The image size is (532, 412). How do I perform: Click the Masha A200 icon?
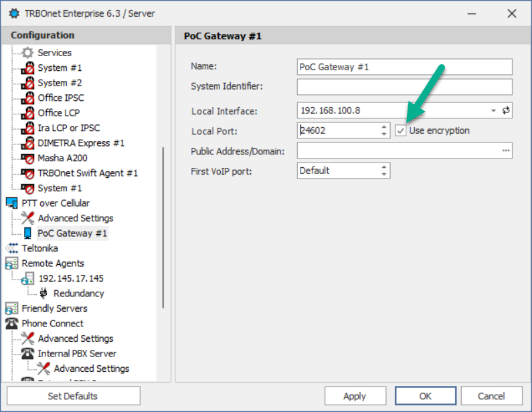[27, 158]
